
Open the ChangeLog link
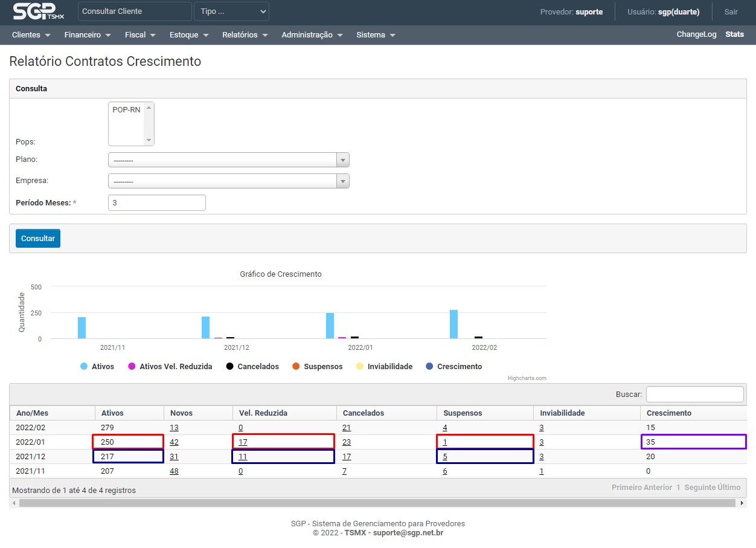(x=696, y=34)
